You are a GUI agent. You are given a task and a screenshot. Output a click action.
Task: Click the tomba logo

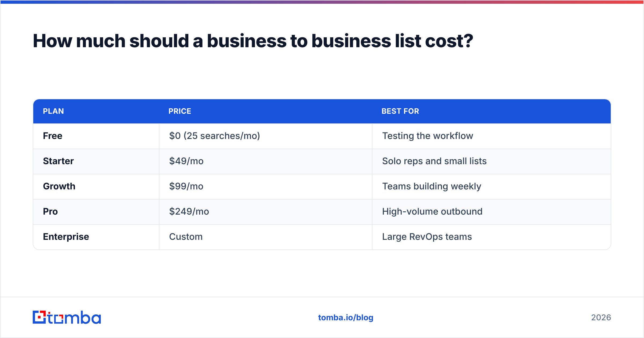pos(67,317)
